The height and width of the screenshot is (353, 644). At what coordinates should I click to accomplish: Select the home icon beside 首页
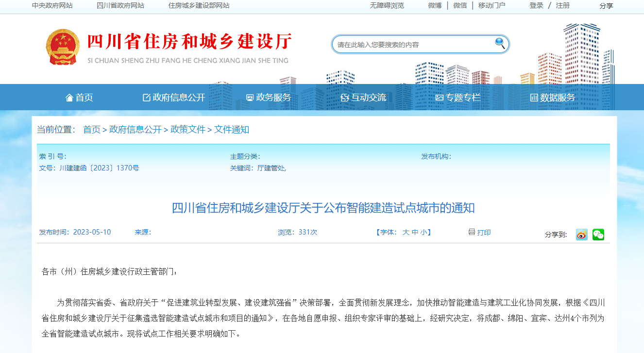[x=69, y=97]
